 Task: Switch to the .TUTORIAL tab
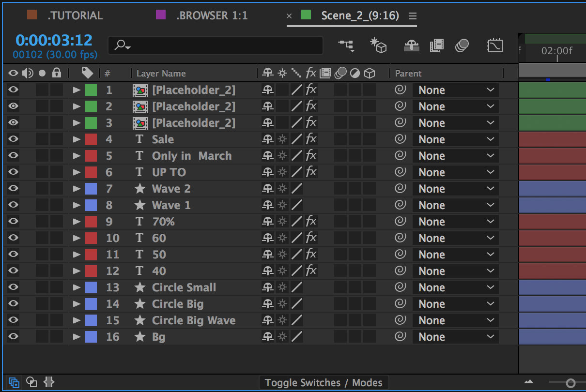click(75, 15)
